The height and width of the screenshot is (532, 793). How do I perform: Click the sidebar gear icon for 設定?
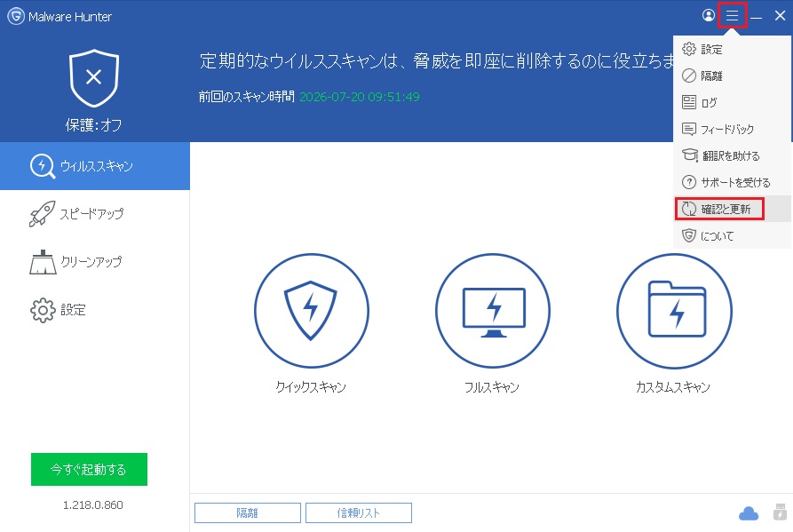point(43,310)
